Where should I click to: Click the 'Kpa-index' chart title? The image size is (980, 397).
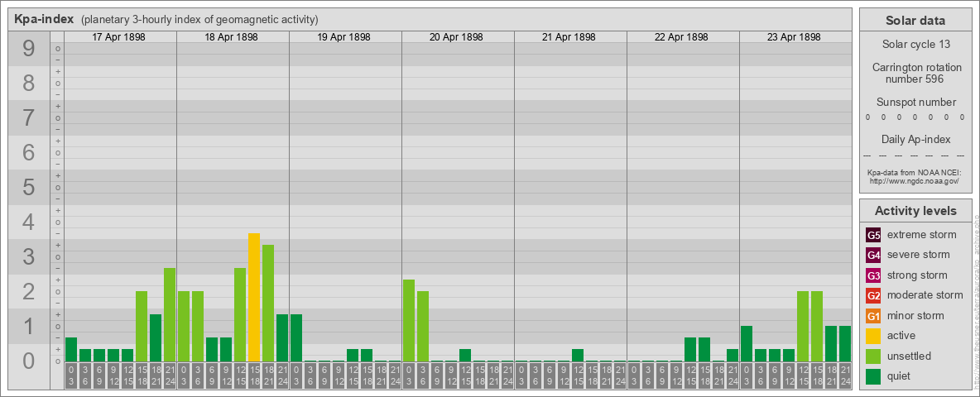pos(45,19)
